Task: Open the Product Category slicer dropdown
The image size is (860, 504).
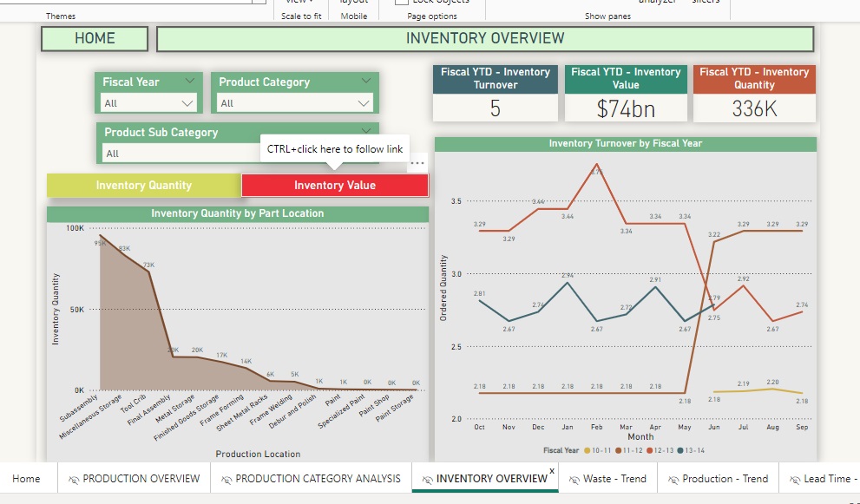Action: click(x=365, y=103)
